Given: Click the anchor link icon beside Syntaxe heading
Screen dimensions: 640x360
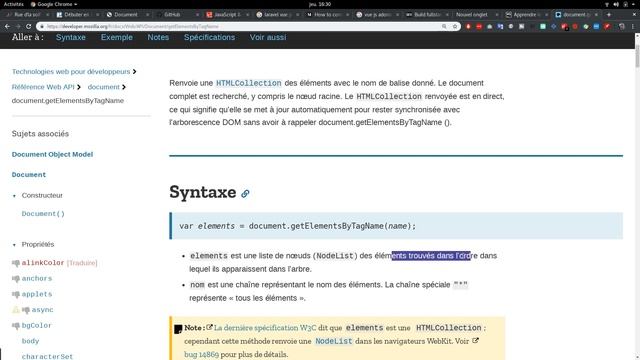Looking at the screenshot, I should click(x=245, y=193).
